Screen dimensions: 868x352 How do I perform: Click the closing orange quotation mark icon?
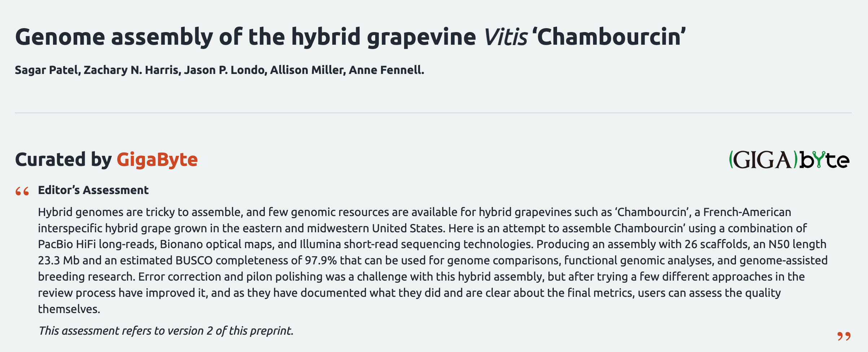844,336
